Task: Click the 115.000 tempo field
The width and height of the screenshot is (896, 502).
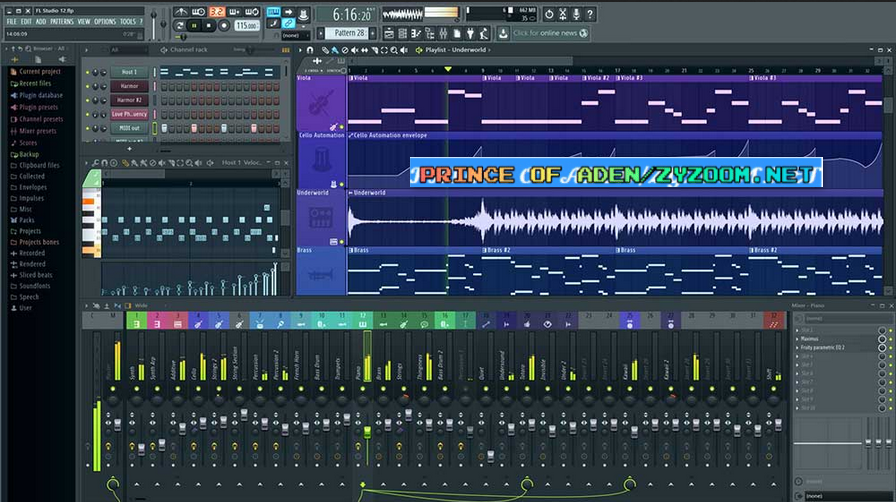Action: (247, 26)
